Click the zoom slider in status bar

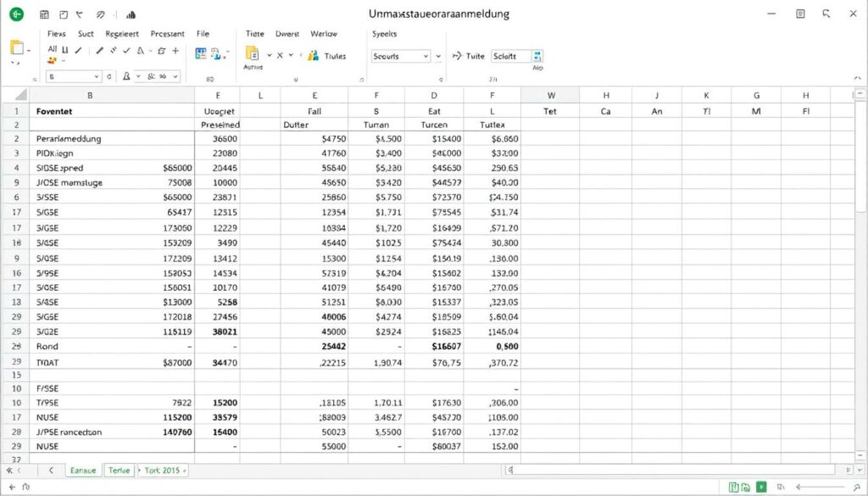[x=818, y=488]
